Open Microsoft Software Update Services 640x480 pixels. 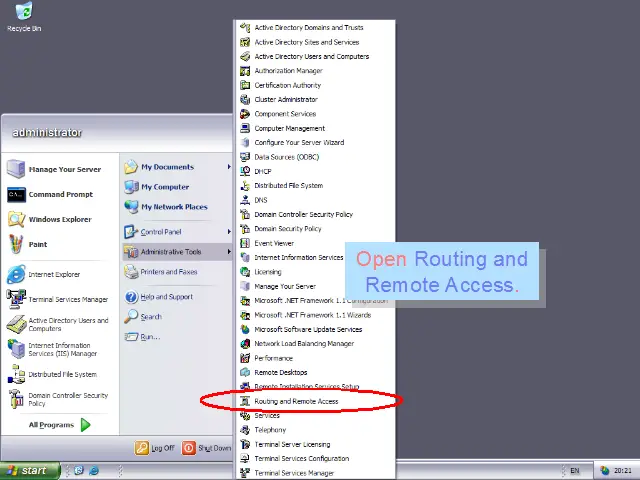(316, 329)
